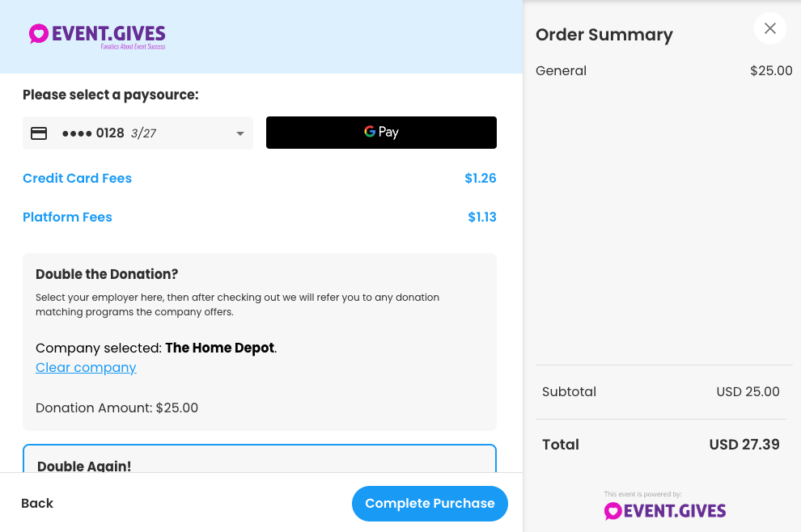Click the Subtotal USD 25.00 row

[660, 391]
